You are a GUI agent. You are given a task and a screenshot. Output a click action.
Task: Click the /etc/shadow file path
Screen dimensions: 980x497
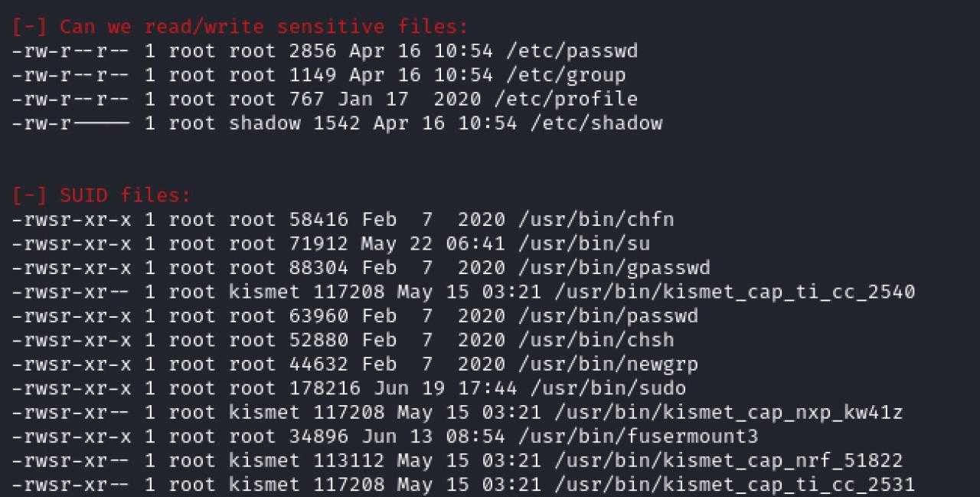point(596,123)
